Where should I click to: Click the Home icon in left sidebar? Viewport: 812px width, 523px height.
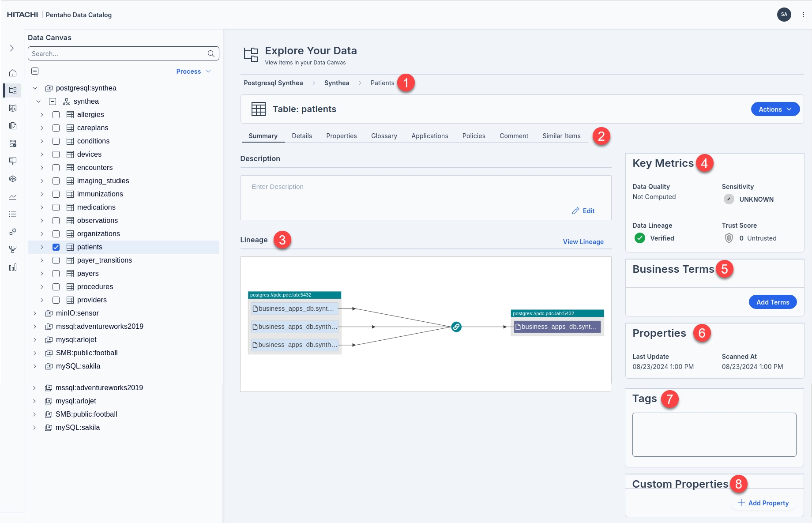[x=13, y=73]
